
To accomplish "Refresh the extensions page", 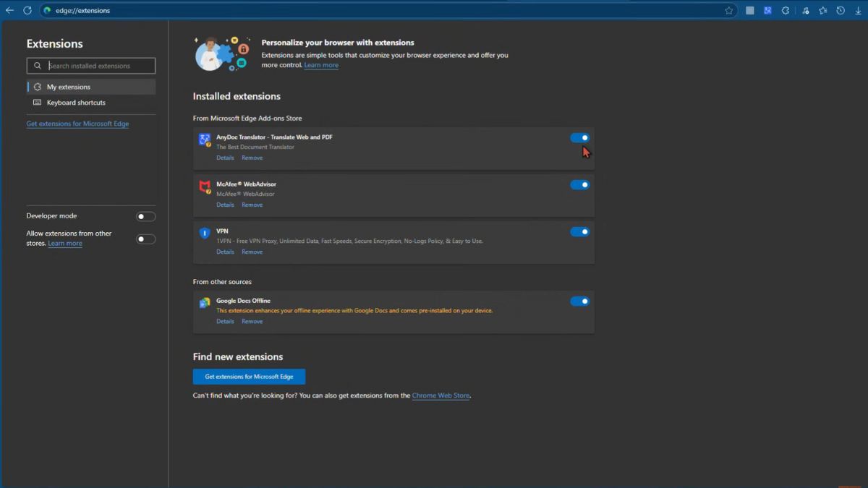I will tap(27, 10).
